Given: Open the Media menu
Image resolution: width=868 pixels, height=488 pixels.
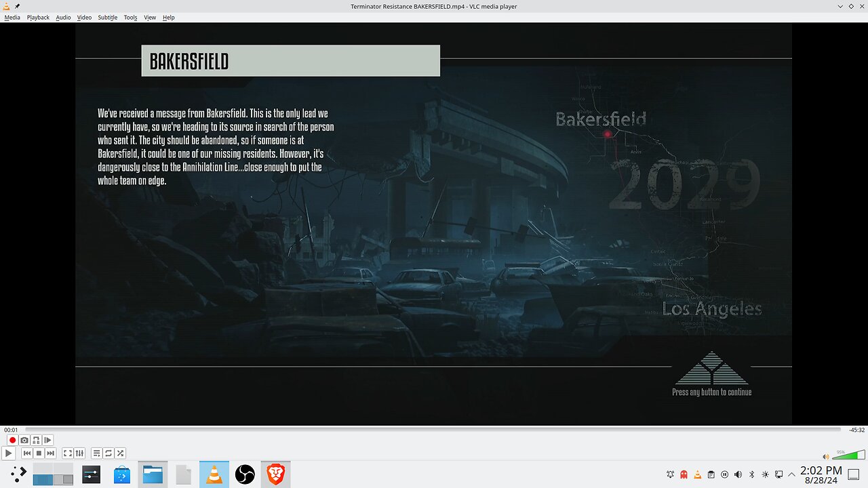Looking at the screenshot, I should (12, 17).
